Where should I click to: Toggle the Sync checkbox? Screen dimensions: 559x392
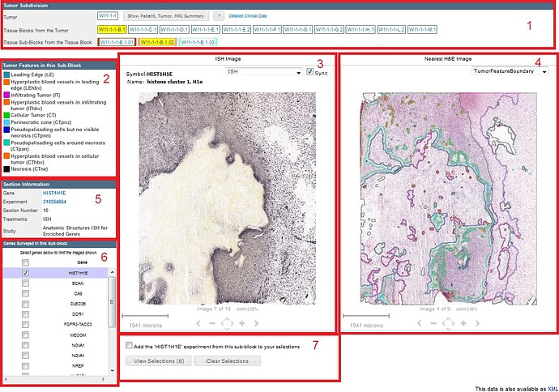click(x=309, y=71)
